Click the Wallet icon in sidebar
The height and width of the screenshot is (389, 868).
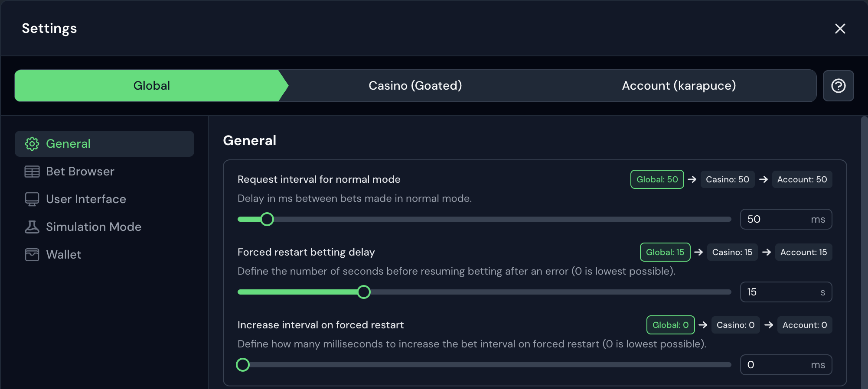click(x=32, y=255)
